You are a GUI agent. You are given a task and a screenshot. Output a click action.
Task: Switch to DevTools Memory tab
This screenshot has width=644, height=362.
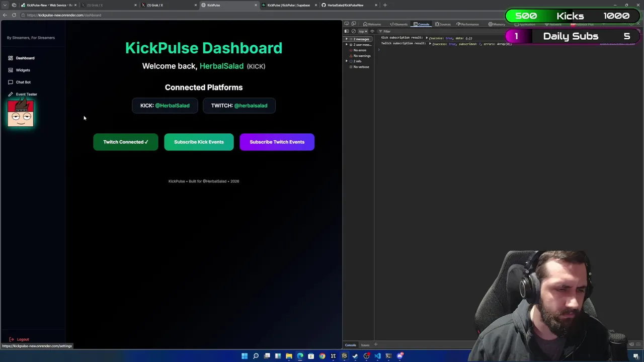pyautogui.click(x=497, y=24)
